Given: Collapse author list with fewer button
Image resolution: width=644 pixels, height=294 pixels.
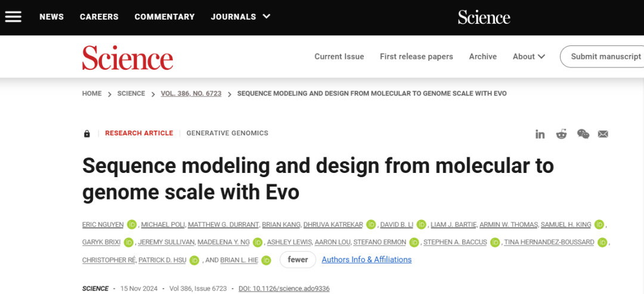Looking at the screenshot, I should (298, 259).
